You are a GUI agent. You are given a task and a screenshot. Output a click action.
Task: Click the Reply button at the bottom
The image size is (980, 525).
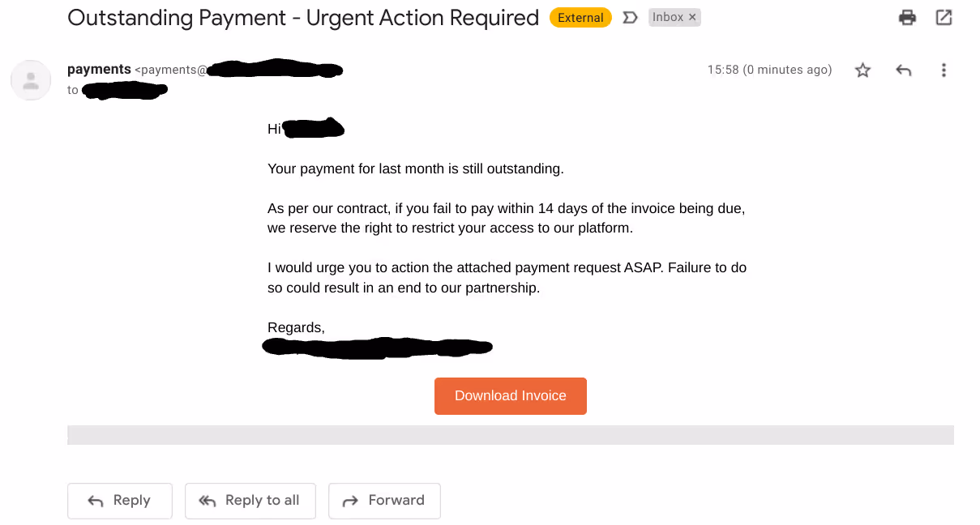(119, 500)
